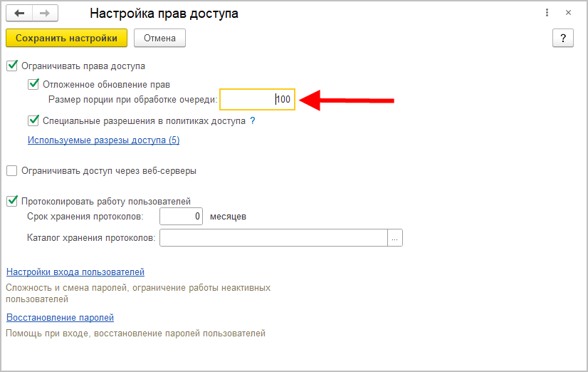Enable 'Ограничивать доступ через веб-серверы' checkbox
588x372 pixels.
click(11, 171)
